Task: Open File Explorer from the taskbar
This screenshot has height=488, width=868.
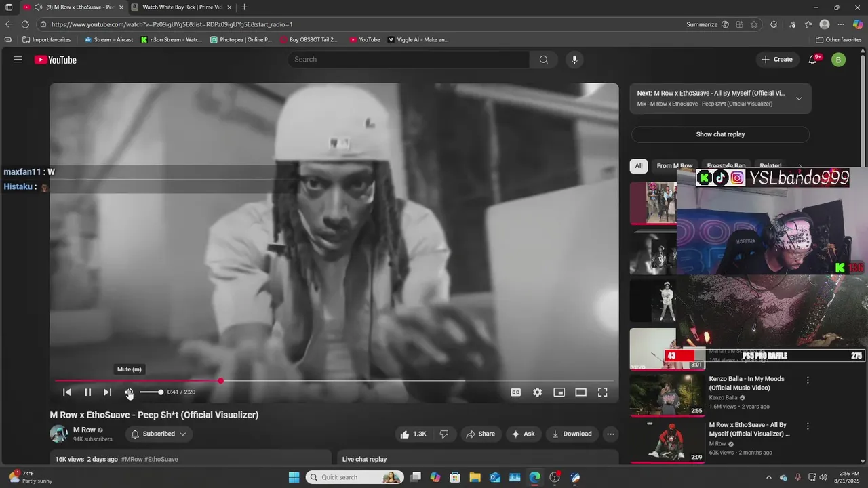Action: [475, 477]
